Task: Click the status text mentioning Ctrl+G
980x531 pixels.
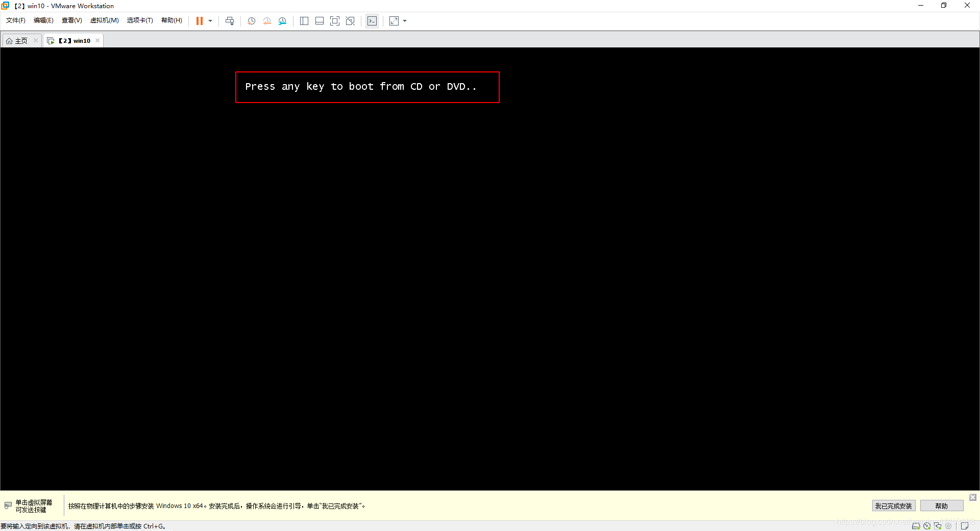Action: pyautogui.click(x=83, y=526)
